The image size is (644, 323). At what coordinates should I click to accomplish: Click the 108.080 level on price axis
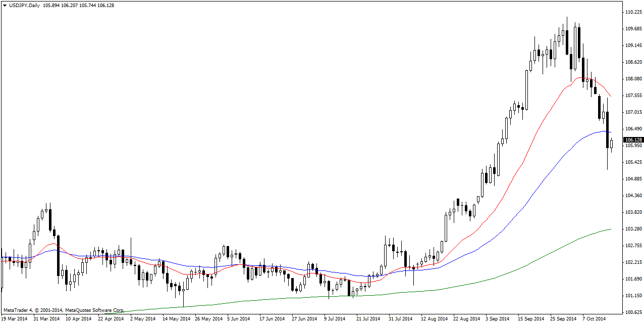tap(633, 79)
